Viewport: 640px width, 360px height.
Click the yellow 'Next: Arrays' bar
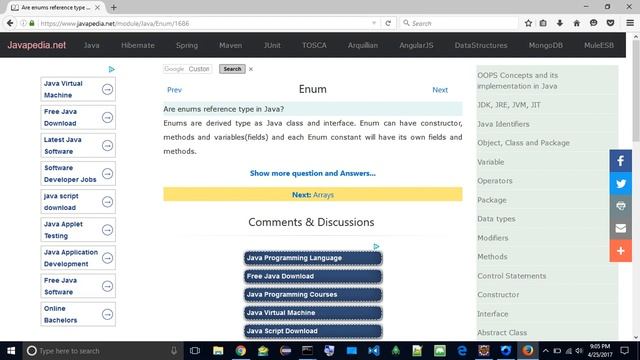[x=313, y=195]
